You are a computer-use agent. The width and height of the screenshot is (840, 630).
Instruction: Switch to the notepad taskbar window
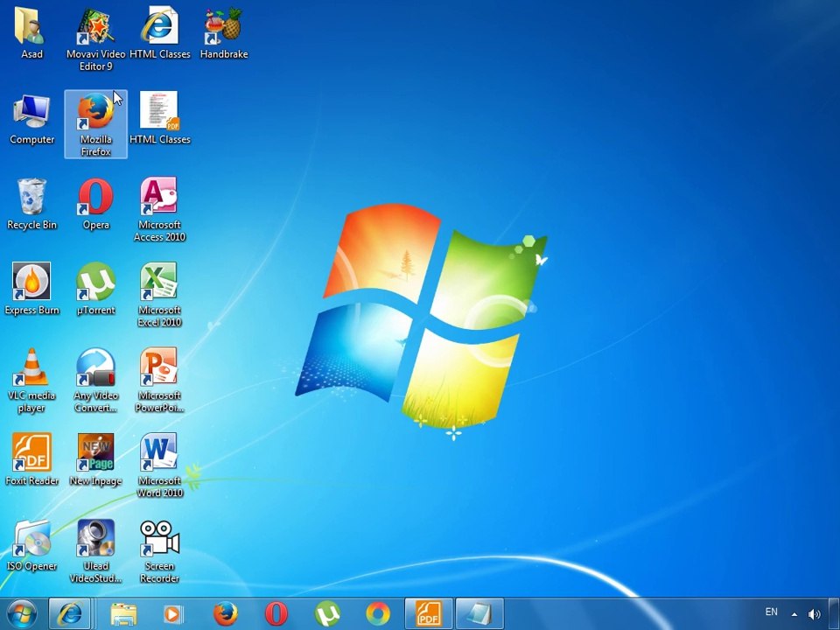pos(479,614)
